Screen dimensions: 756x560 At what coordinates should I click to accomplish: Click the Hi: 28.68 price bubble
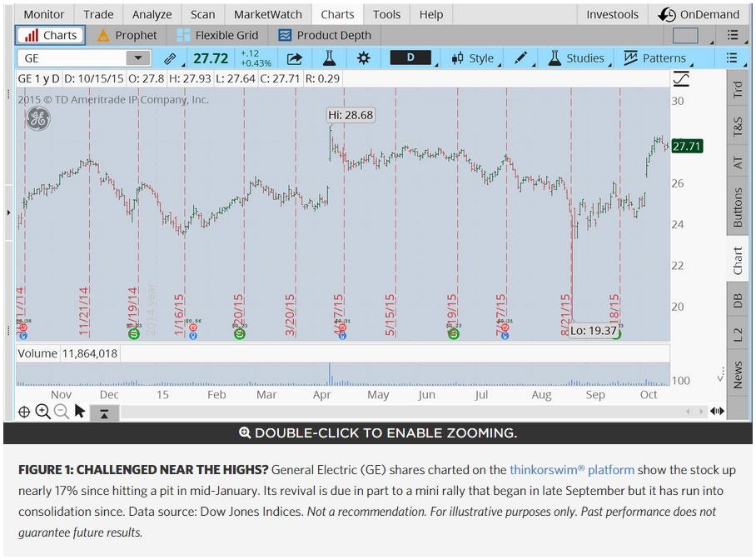point(351,115)
